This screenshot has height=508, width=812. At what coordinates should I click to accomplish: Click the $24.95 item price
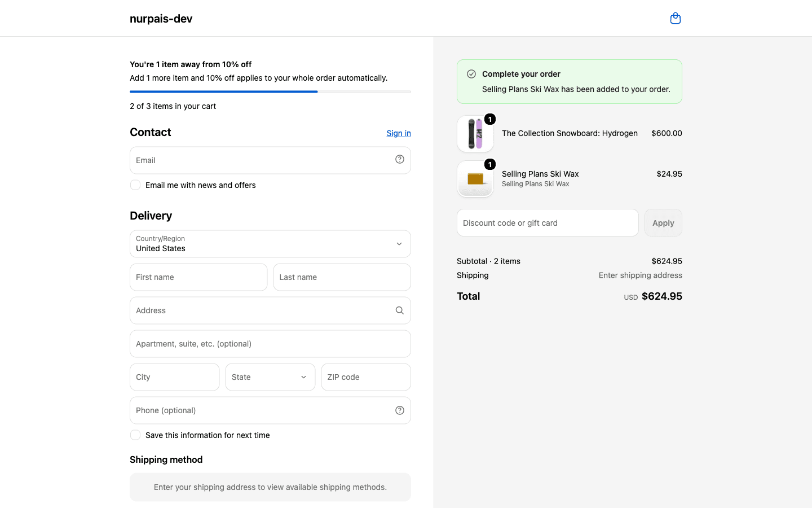pos(669,174)
